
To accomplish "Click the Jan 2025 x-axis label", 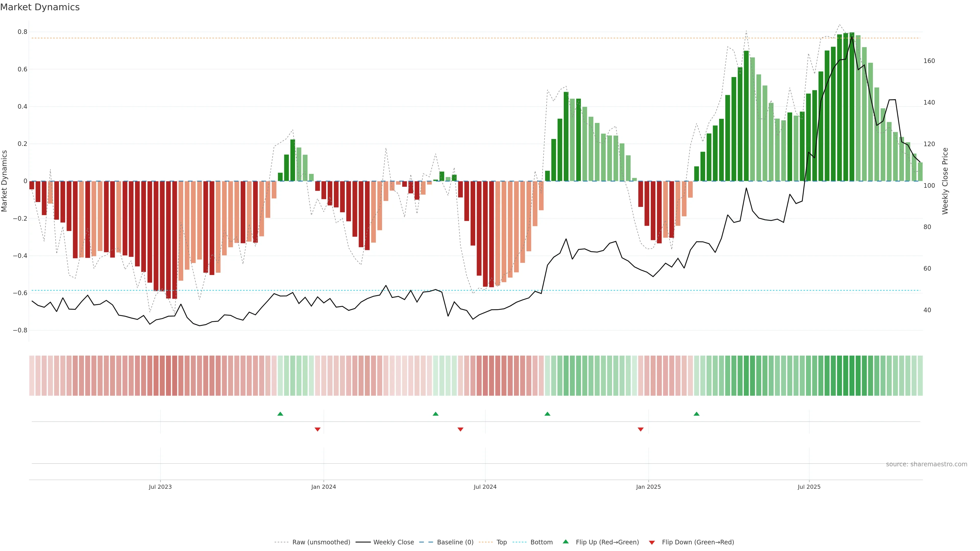I will pyautogui.click(x=648, y=487).
